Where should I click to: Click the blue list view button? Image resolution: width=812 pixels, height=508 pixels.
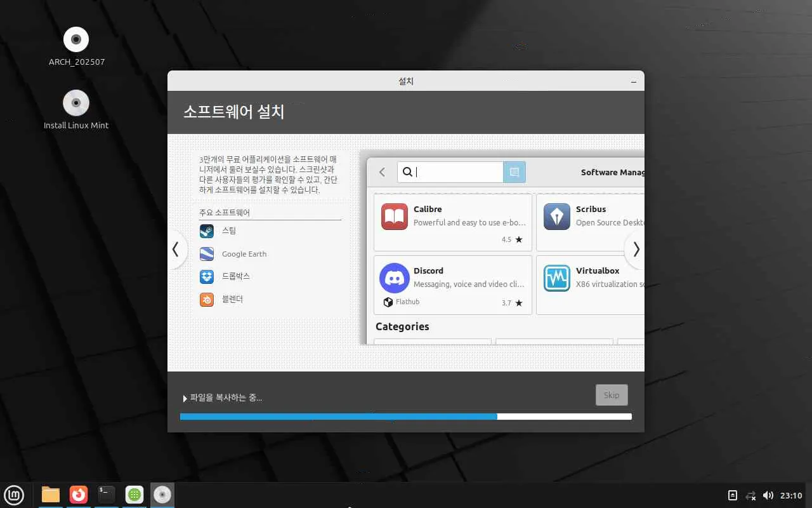click(x=514, y=172)
